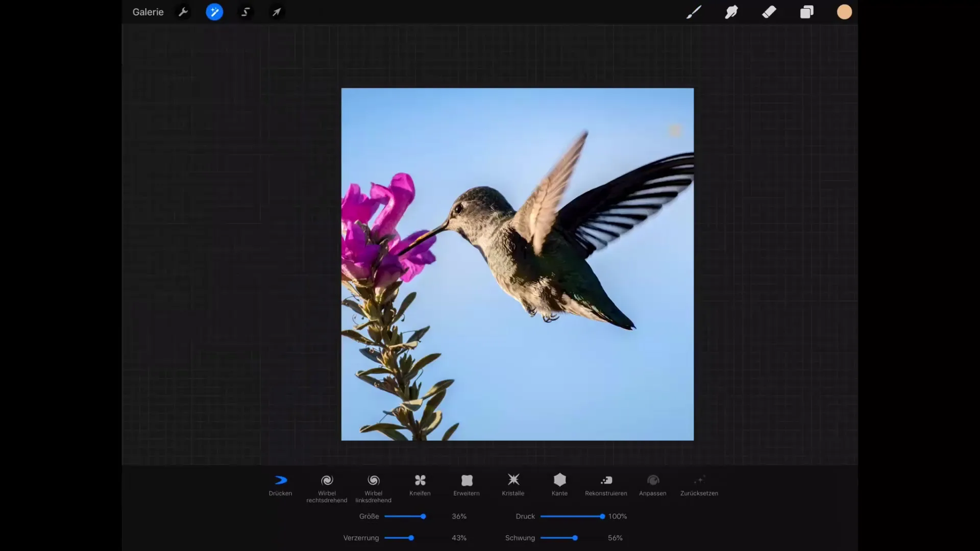Open the Actions wrench menu

click(183, 12)
